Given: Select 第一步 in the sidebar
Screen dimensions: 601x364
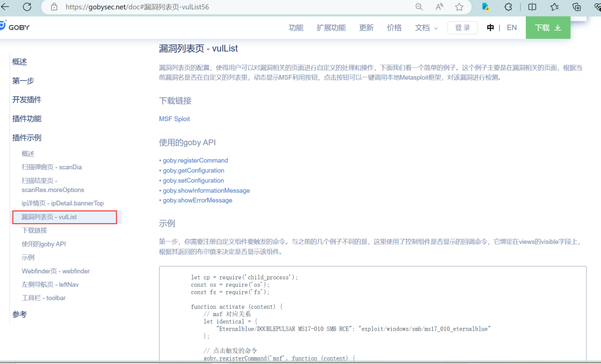Looking at the screenshot, I should point(23,81).
